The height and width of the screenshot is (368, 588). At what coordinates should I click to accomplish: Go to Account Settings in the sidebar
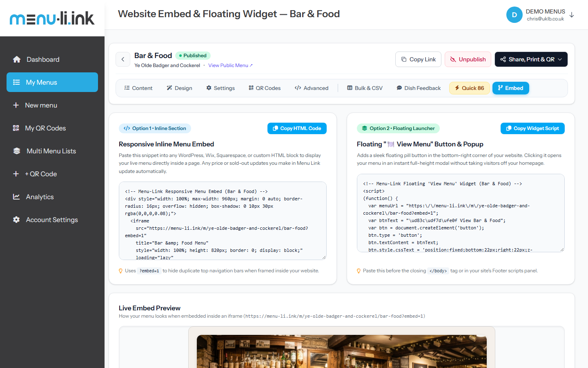tap(52, 220)
